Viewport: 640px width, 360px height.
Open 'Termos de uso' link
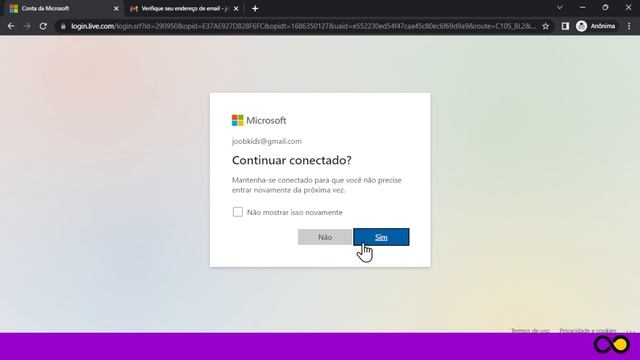[530, 330]
